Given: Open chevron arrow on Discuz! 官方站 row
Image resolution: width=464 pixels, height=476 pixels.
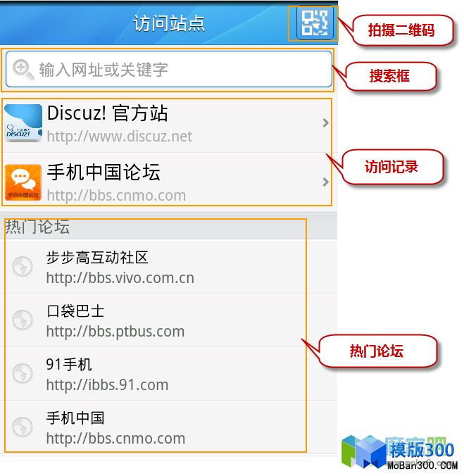Looking at the screenshot, I should coord(325,123).
